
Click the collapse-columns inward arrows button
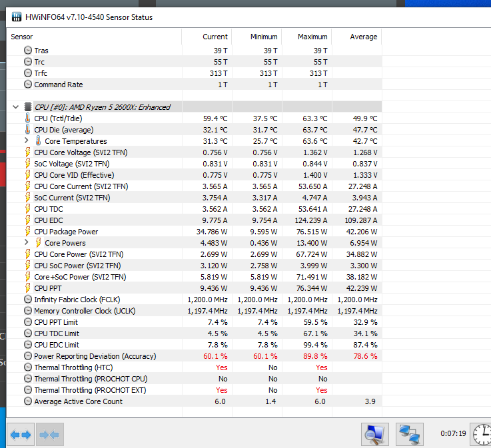point(50,435)
